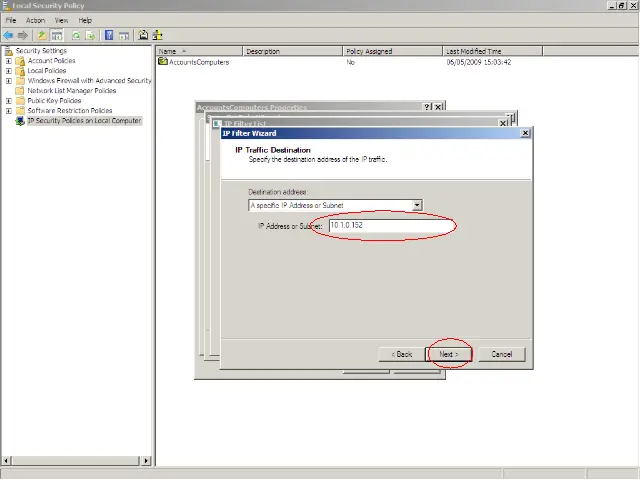This screenshot has height=480, width=640.
Task: Click the Refresh toolbar icon
Action: (75, 35)
